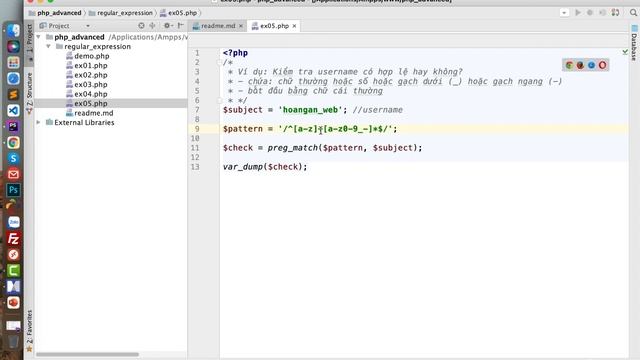
Task: Expand External Libraries node
Action: click(38, 122)
